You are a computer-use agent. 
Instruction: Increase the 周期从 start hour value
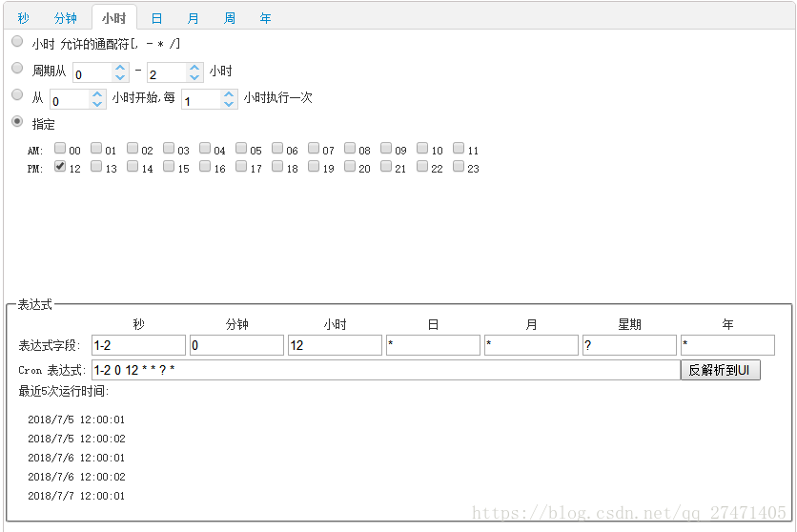pyautogui.click(x=120, y=68)
